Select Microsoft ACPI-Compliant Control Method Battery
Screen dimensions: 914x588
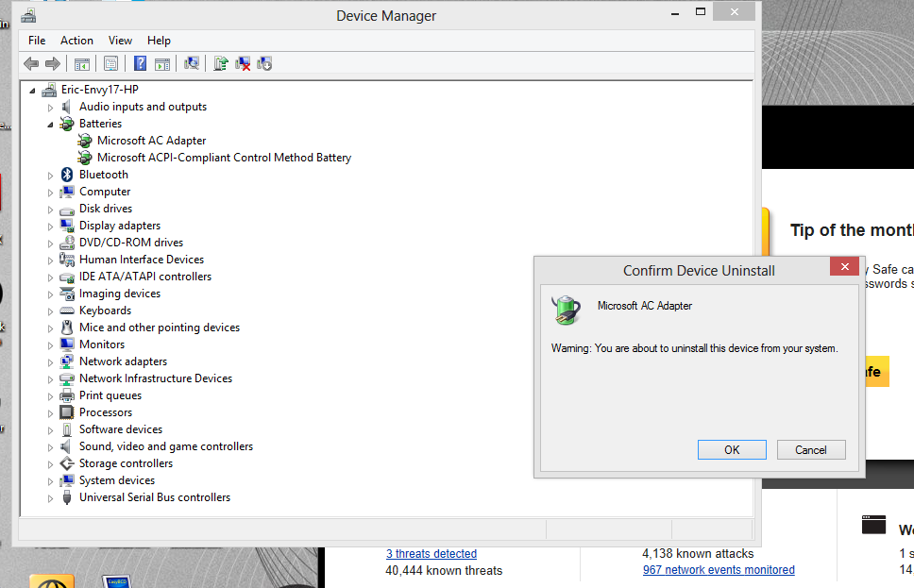point(224,158)
